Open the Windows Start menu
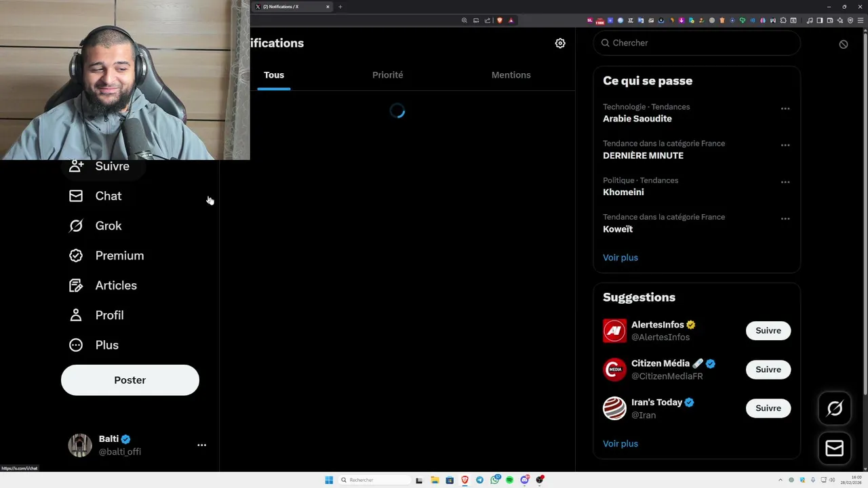Screen dimensions: 868x488 pos(329,480)
